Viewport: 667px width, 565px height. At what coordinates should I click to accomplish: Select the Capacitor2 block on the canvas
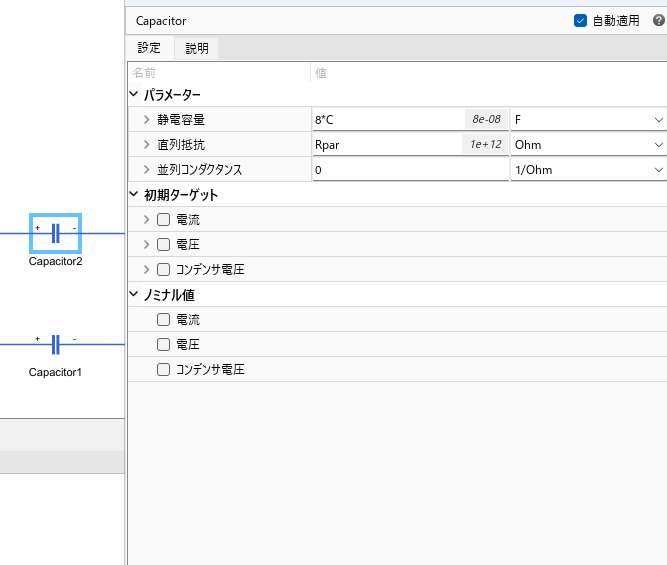pos(55,234)
